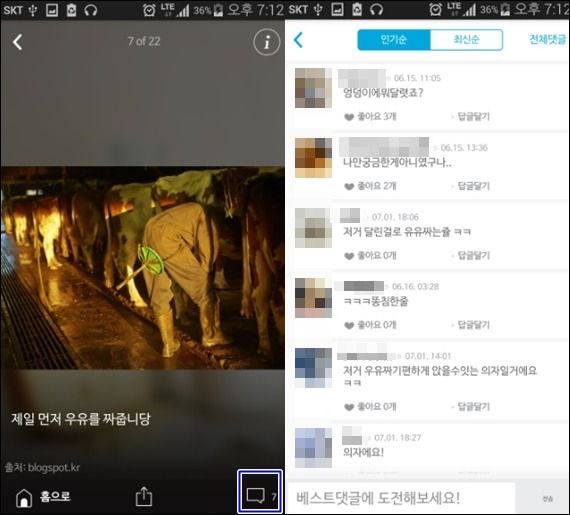The width and height of the screenshot is (570, 515).
Task: Like the comment 엉덩이에뭐달렷죠?
Action: coord(370,117)
